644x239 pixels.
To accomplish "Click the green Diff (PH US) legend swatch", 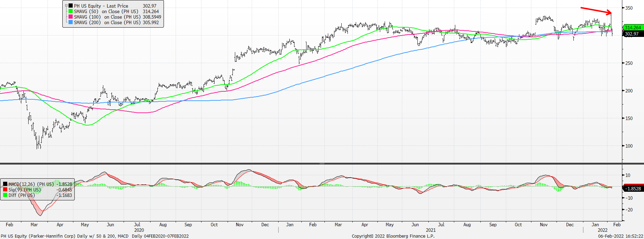I will click(x=5, y=195).
